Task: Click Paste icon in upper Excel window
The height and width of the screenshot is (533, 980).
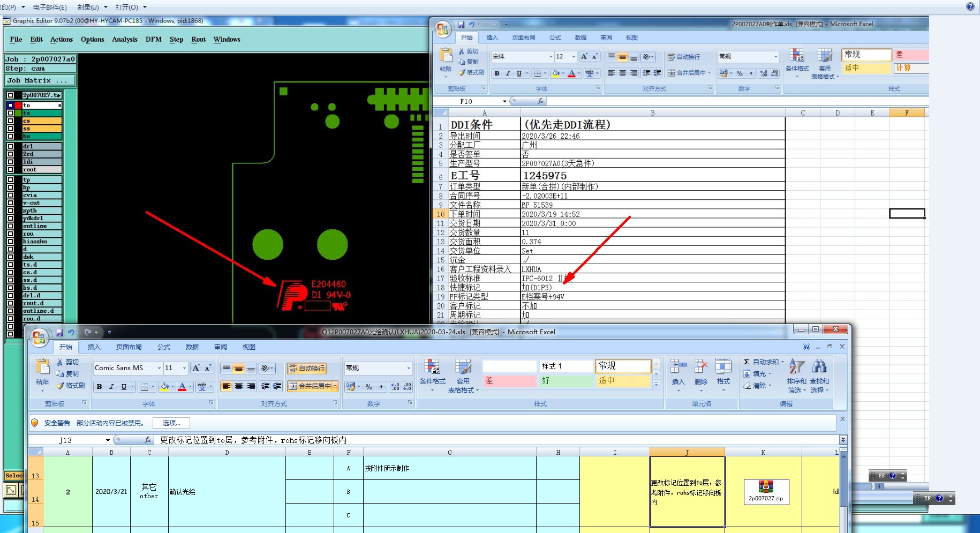Action: tap(446, 56)
